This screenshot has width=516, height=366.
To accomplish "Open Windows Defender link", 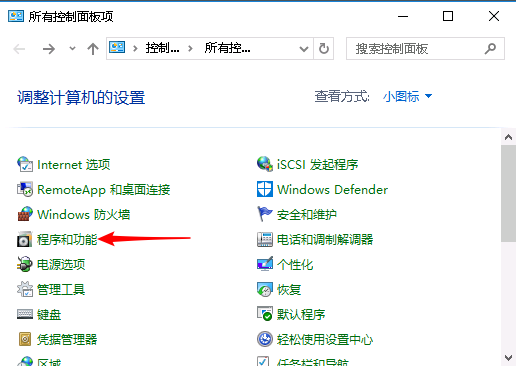I will click(333, 190).
